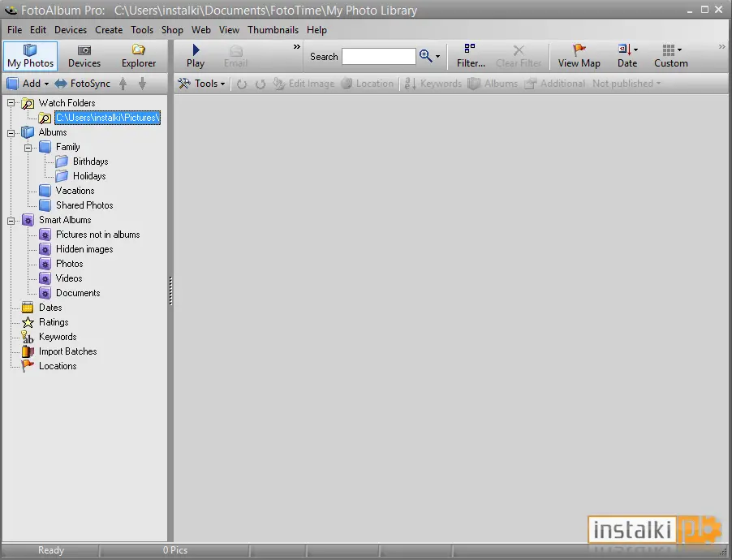Select the My Photos view
732x560 pixels.
click(x=30, y=56)
